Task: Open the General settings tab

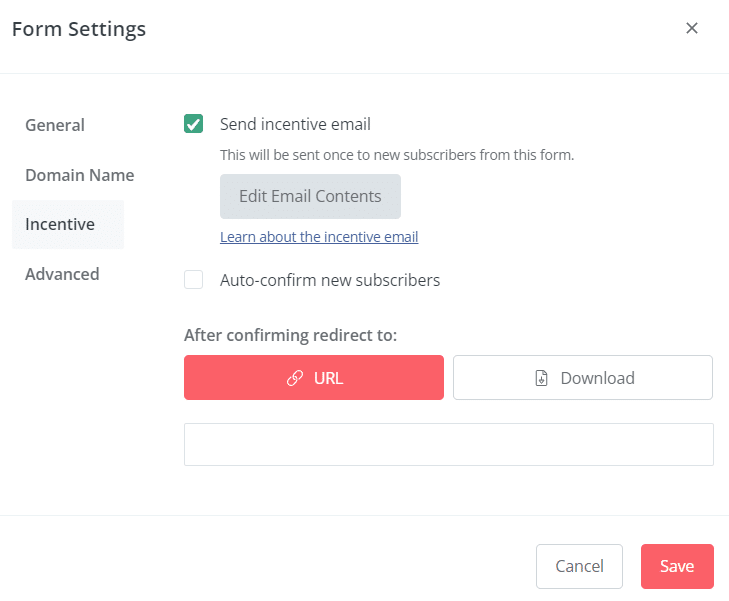Action: 55,125
